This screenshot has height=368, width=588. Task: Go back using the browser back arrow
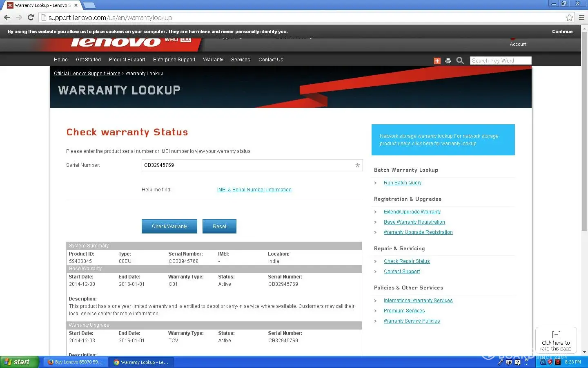pos(7,18)
